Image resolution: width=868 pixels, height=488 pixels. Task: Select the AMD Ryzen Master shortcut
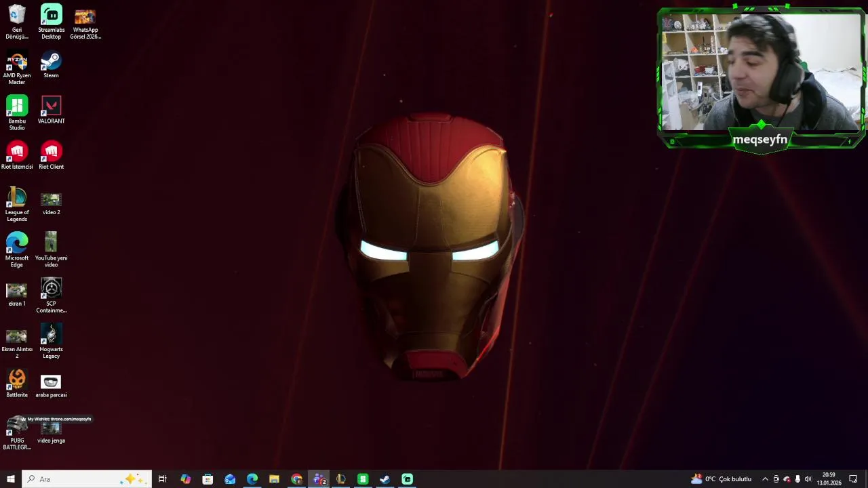pyautogui.click(x=17, y=68)
